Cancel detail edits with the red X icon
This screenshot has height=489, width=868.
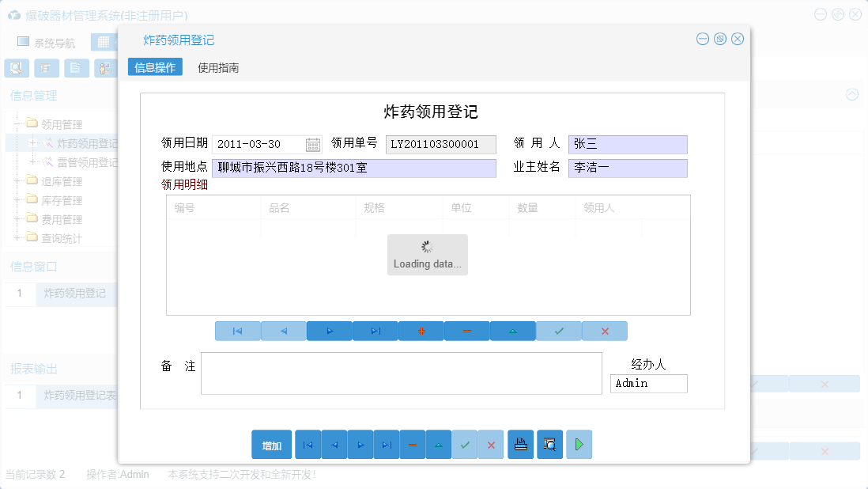coord(604,331)
